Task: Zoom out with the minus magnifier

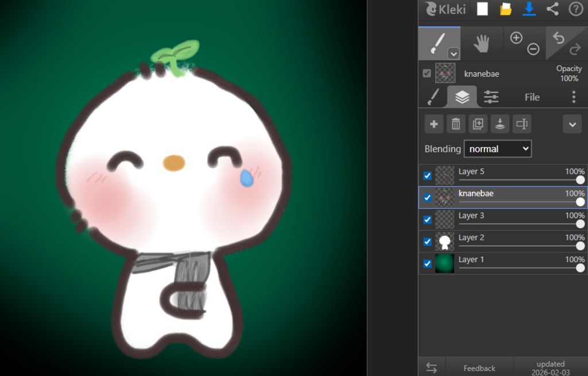Action: [533, 49]
